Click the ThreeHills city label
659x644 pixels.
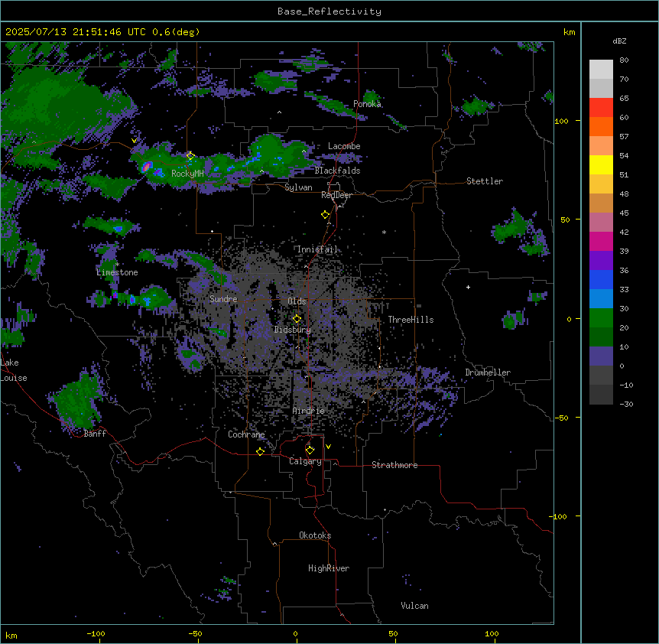click(411, 320)
